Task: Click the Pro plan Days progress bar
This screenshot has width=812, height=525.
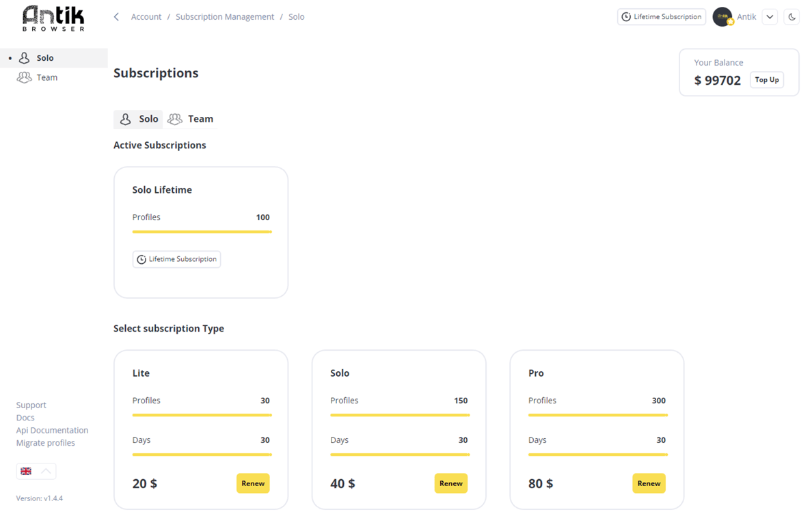Action: (598, 455)
